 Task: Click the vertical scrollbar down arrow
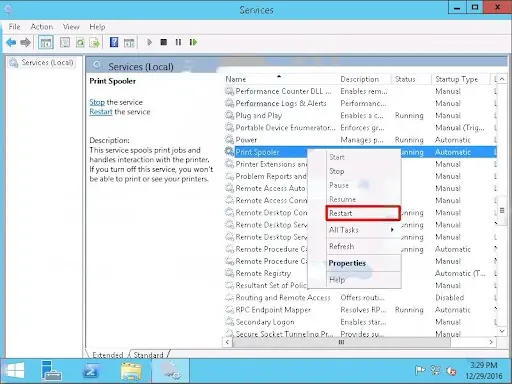click(502, 331)
